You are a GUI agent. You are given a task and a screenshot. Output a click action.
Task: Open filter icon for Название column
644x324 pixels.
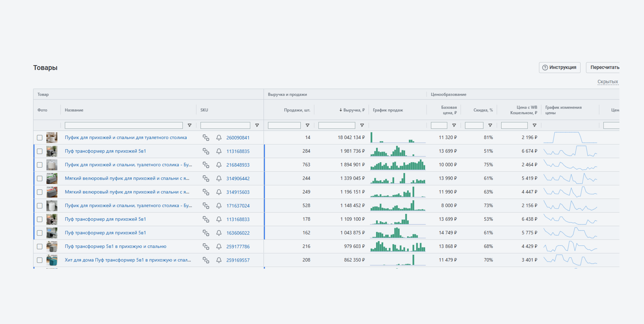(x=189, y=125)
